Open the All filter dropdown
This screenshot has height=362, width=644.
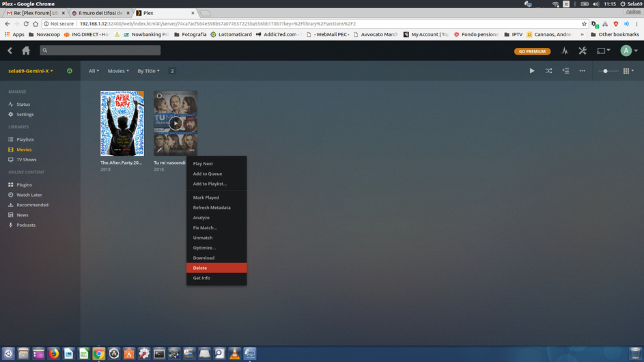coord(94,71)
